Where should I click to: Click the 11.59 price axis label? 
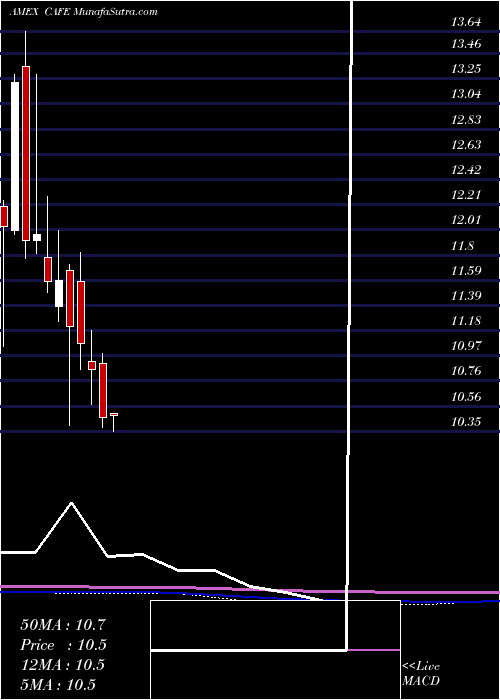point(466,270)
